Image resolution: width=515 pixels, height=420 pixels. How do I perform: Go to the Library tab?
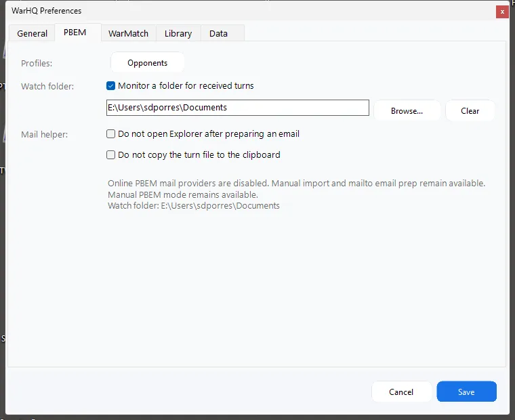[x=178, y=33]
